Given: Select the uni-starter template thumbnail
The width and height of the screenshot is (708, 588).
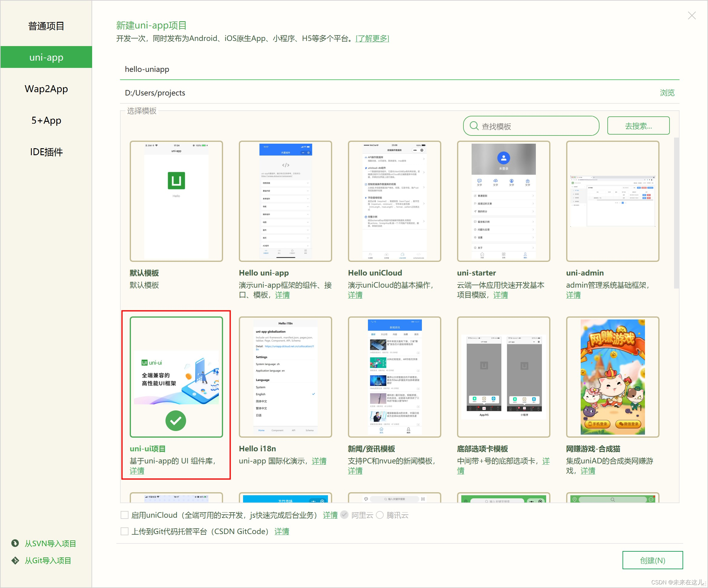Looking at the screenshot, I should tap(503, 201).
